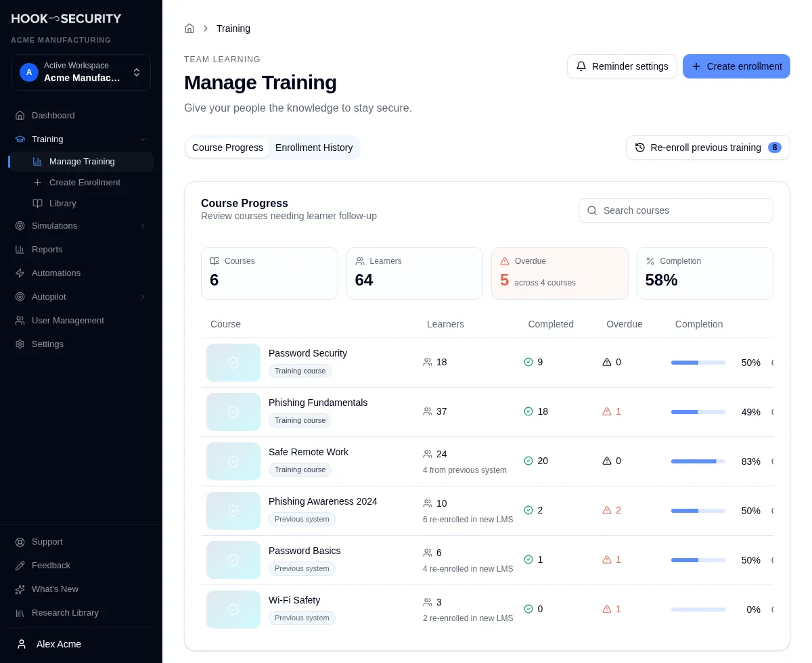
Task: Click the Library open book icon
Action: tap(37, 204)
